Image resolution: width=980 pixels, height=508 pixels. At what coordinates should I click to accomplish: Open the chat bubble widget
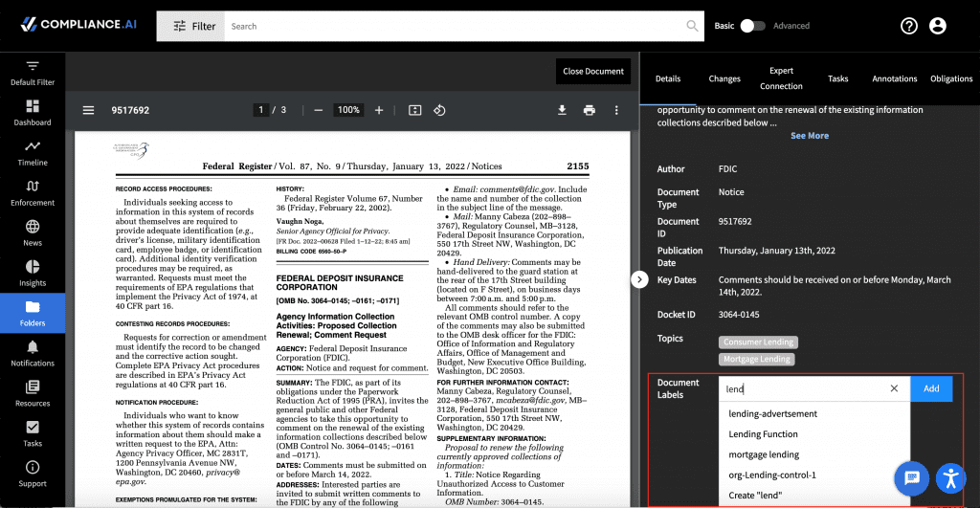pos(912,478)
